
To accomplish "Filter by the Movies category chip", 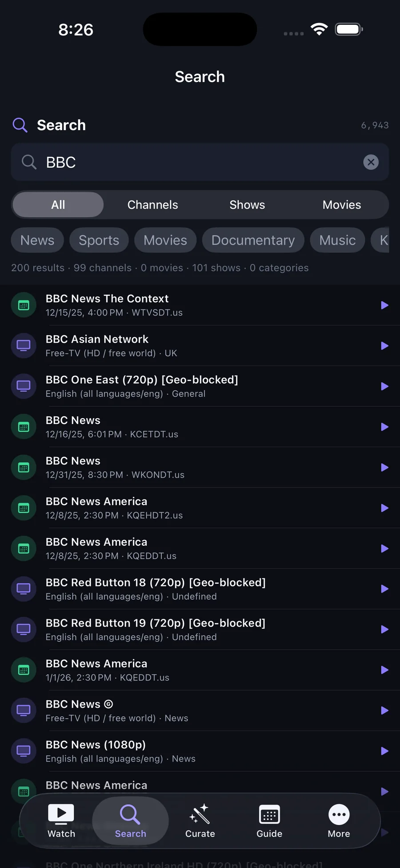I will click(165, 240).
